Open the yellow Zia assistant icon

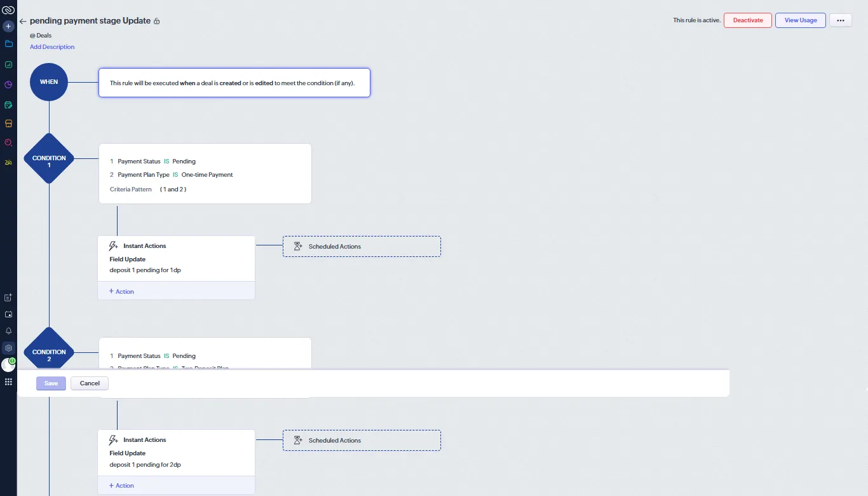[x=8, y=162]
